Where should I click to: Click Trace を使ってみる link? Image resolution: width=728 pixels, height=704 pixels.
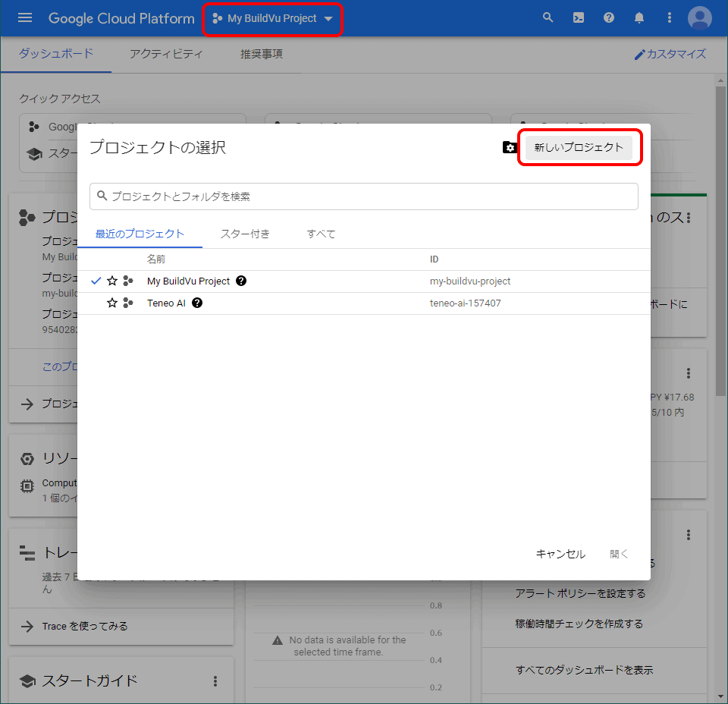(x=85, y=627)
